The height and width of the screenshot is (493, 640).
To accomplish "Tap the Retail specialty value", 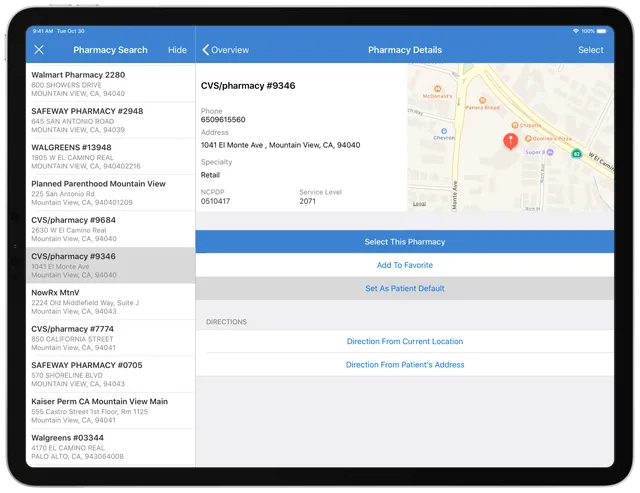I will (x=210, y=175).
